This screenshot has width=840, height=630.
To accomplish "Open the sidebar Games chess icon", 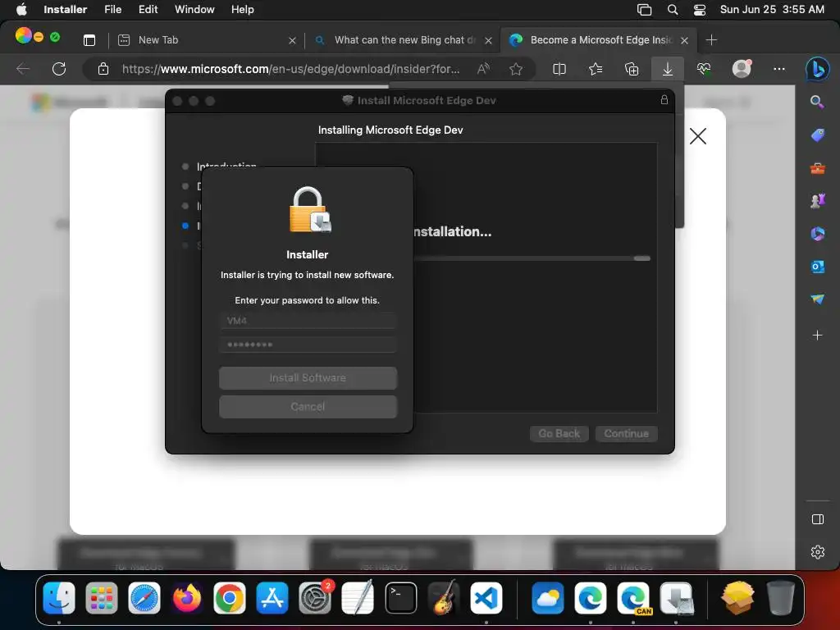I will [818, 201].
